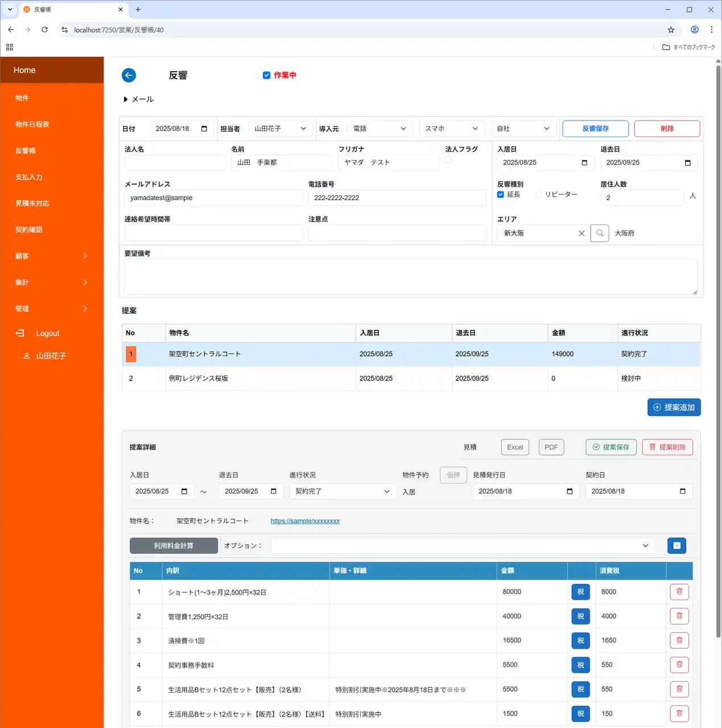Image resolution: width=722 pixels, height=728 pixels.
Task: Click the blue back arrow icon
Action: (x=129, y=75)
